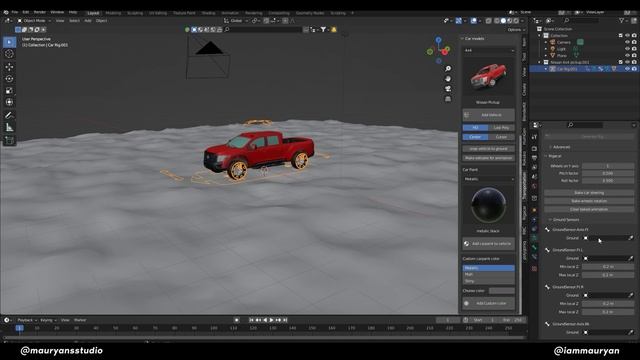Toggle visibility eye for Car Rig.001
640x360 pixels.
point(627,69)
